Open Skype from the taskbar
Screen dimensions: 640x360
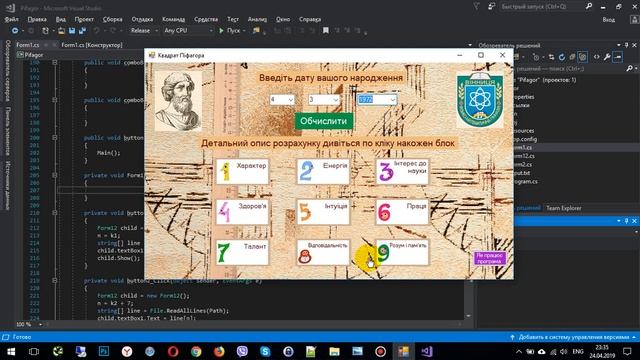tap(265, 351)
